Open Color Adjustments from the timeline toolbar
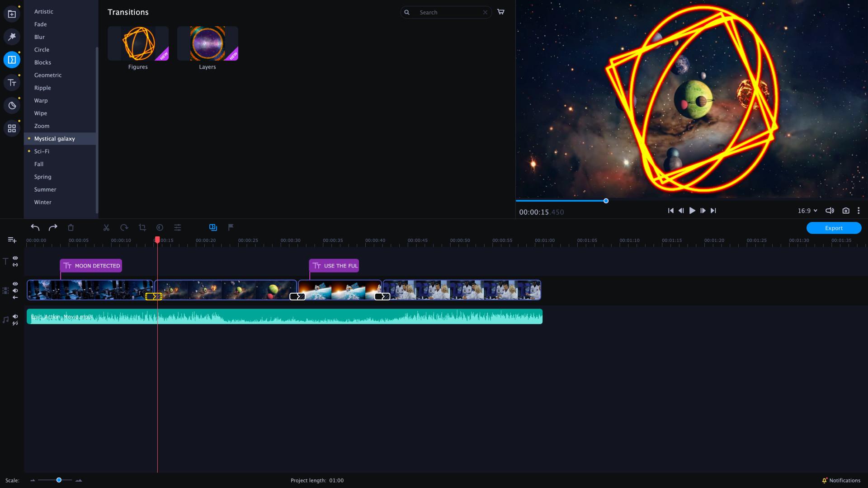Image resolution: width=868 pixels, height=488 pixels. coord(159,227)
